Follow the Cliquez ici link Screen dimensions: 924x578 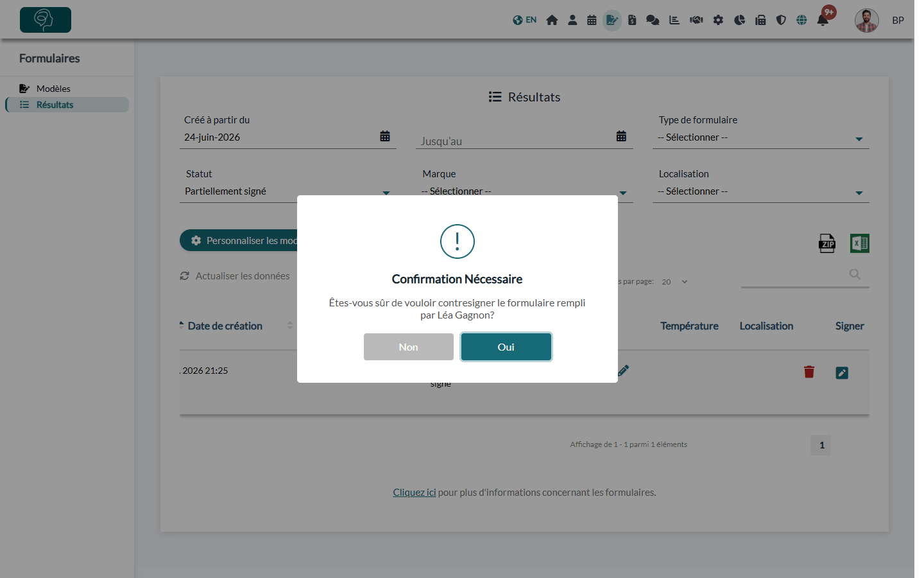click(415, 493)
